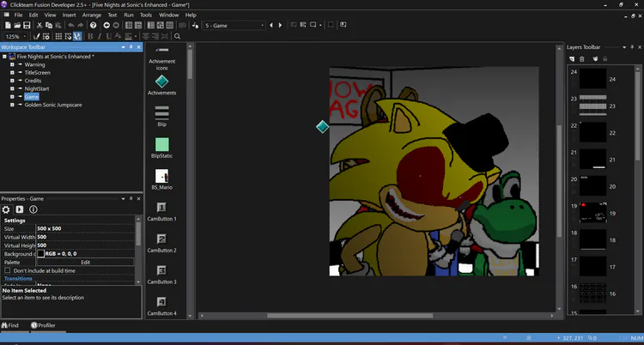The image size is (644, 345).
Task: Open the Tools menu
Action: tap(146, 15)
